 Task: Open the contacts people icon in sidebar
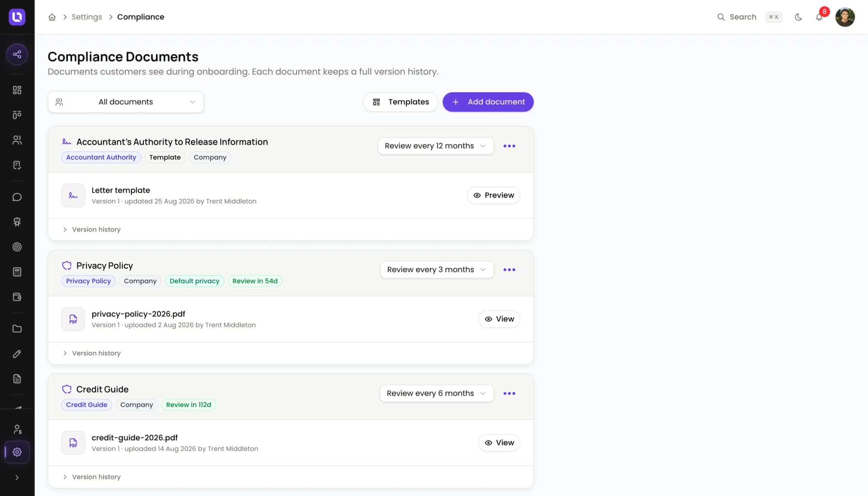coord(17,140)
